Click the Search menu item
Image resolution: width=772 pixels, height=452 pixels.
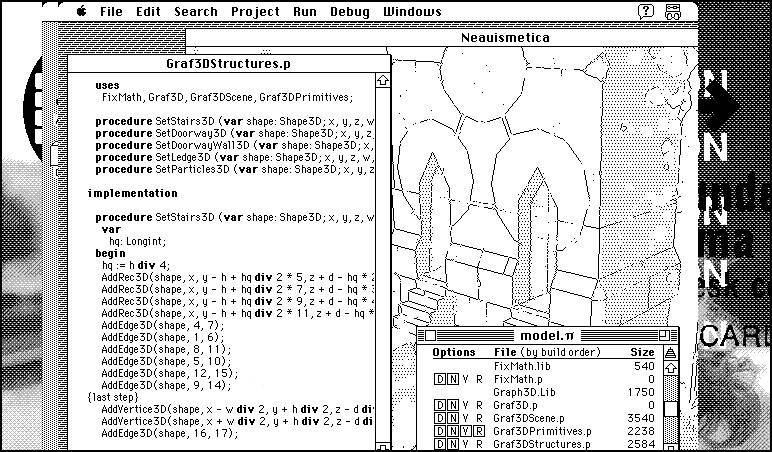[196, 12]
